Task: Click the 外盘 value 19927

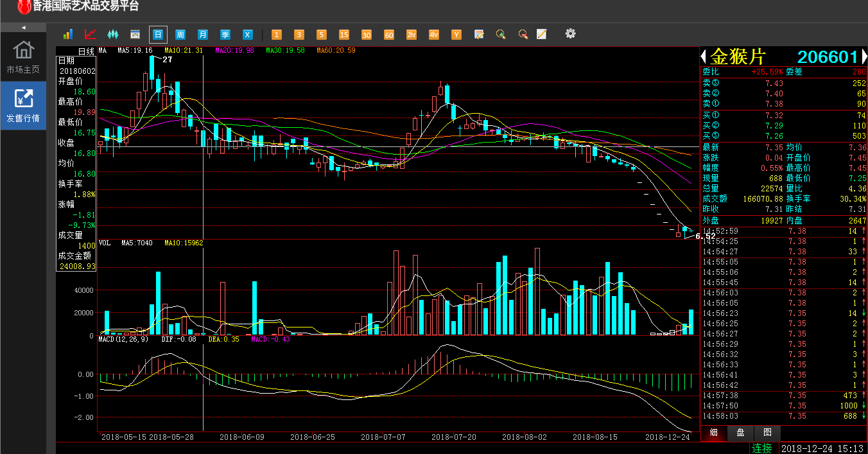Action: click(770, 220)
